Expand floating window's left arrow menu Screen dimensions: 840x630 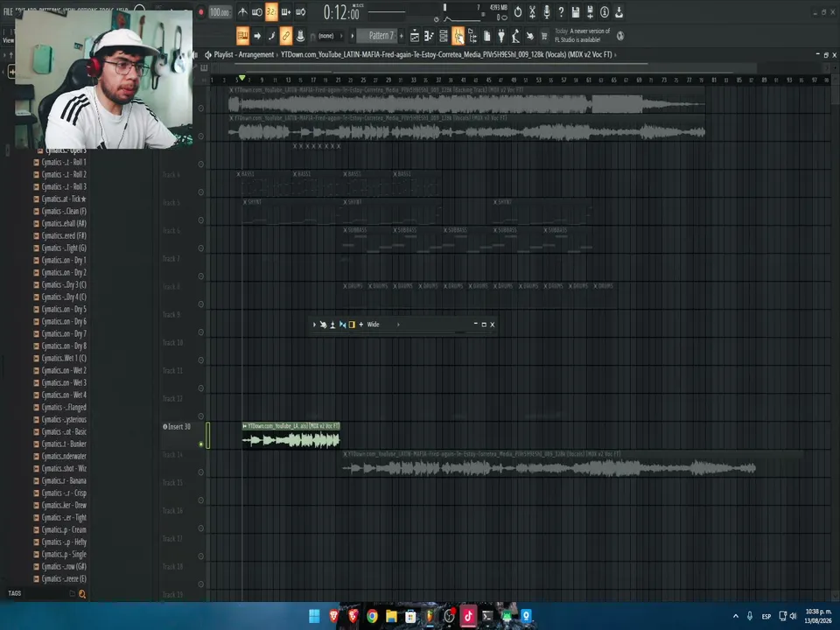314,325
